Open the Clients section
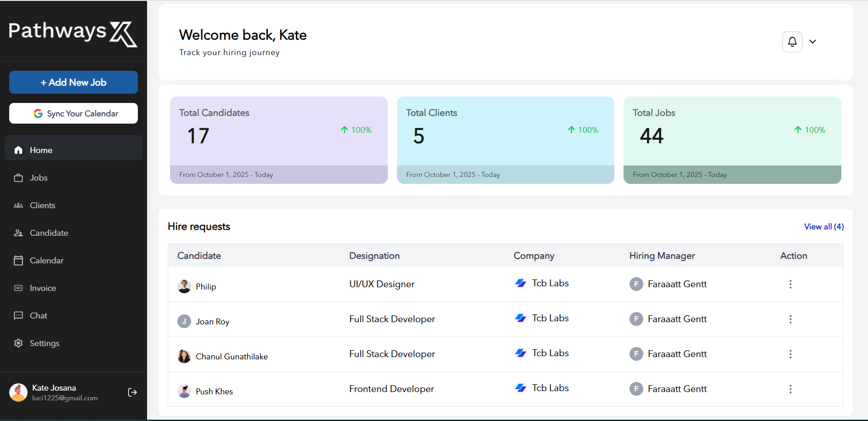 [x=74, y=205]
